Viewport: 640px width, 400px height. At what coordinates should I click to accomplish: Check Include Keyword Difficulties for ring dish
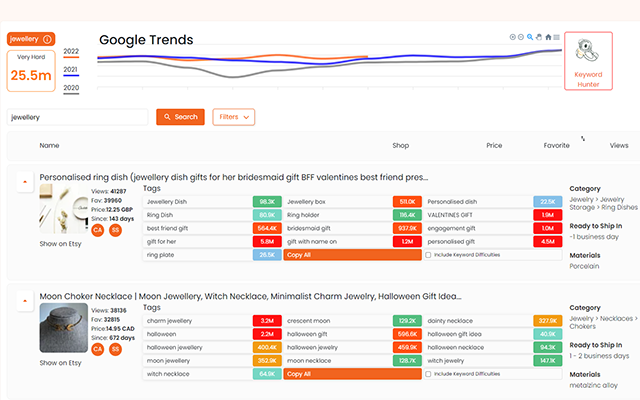[428, 255]
